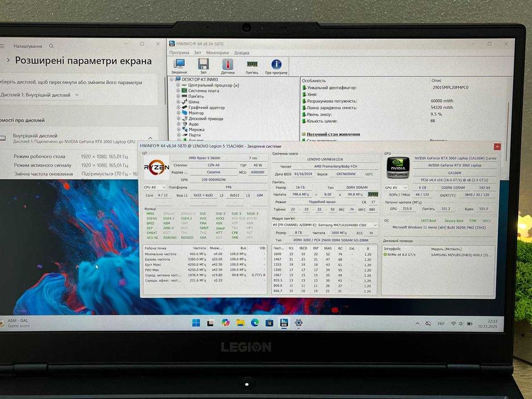Expand Шина tree node
Screen dimensions: 532x399
pos(178,102)
